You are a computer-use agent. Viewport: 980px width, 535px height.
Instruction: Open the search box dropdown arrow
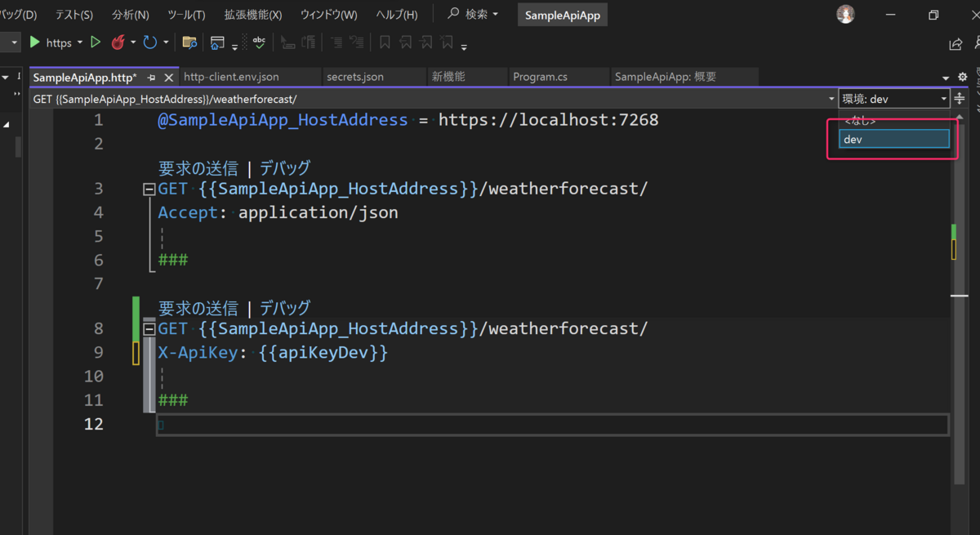point(496,15)
